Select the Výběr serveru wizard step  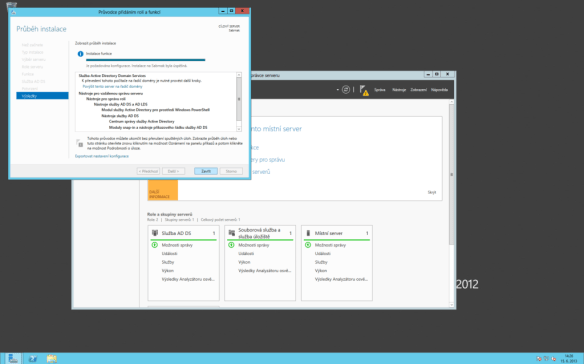pos(34,60)
